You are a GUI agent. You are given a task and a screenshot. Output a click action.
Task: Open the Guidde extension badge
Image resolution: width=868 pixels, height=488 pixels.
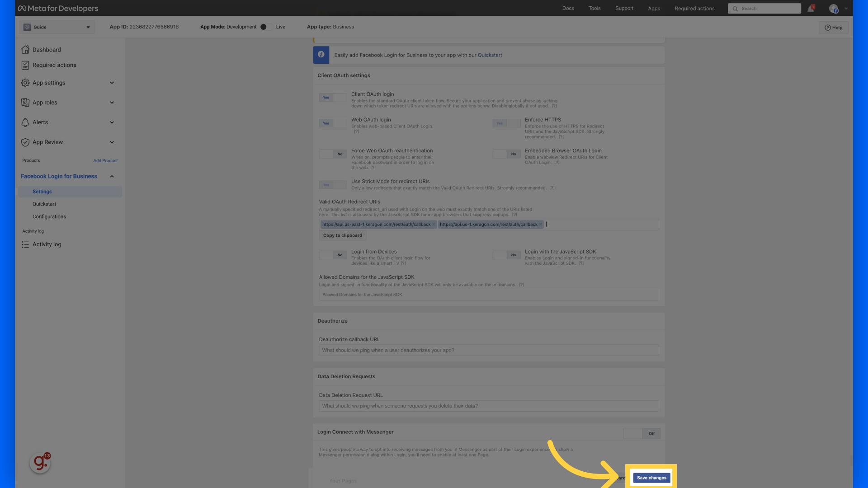40,463
